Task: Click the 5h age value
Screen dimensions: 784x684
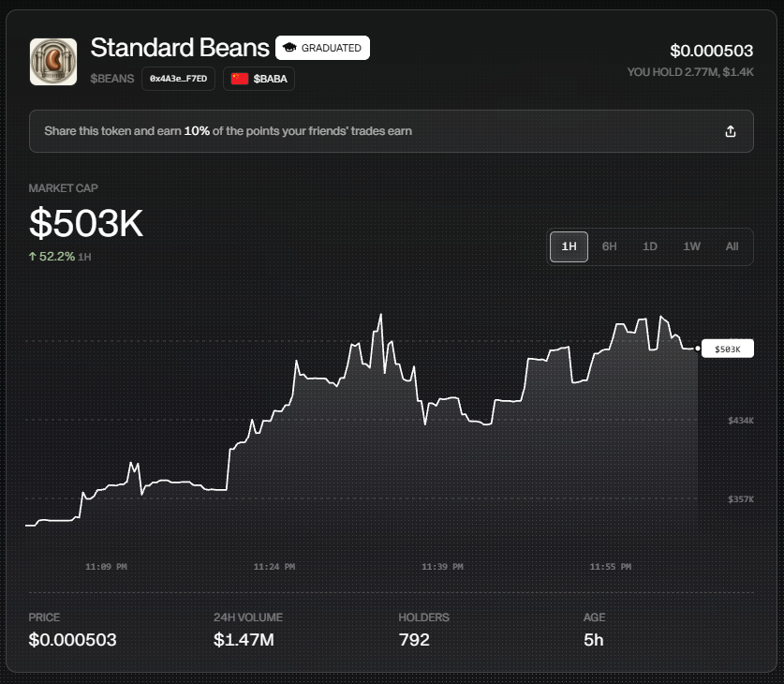Action: coord(594,640)
